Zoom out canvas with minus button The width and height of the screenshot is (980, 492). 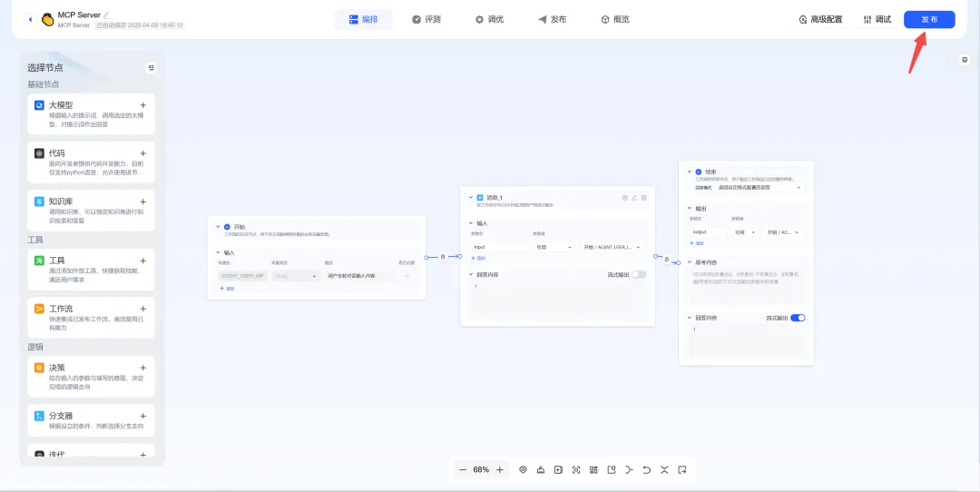click(463, 469)
